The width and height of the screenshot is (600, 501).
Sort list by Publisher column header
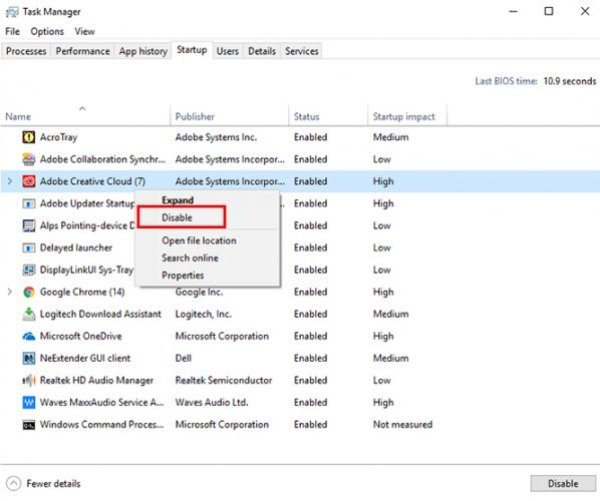[x=195, y=117]
